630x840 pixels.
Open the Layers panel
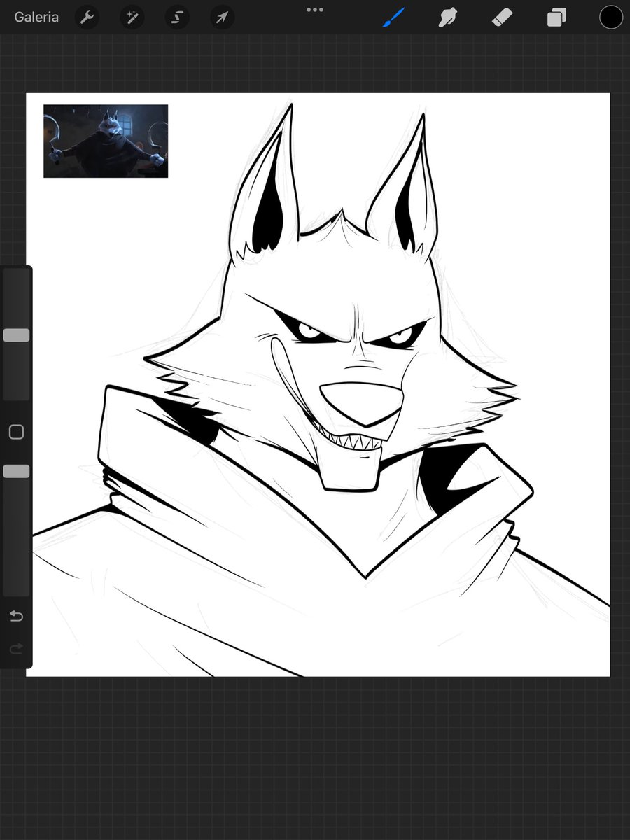pos(556,17)
